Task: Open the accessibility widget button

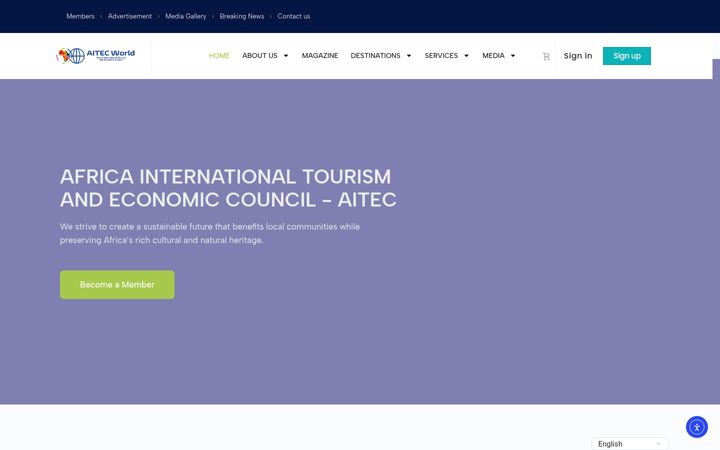Action: (x=697, y=427)
